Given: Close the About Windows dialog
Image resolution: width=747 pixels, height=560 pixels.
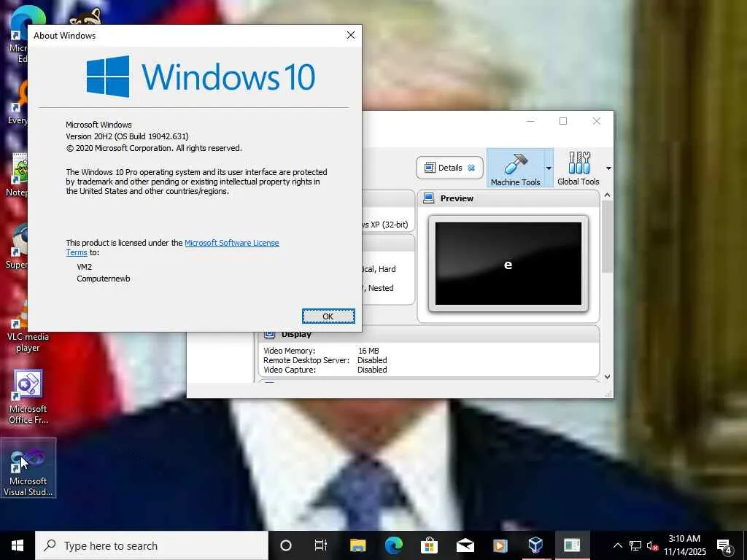Looking at the screenshot, I should [351, 35].
